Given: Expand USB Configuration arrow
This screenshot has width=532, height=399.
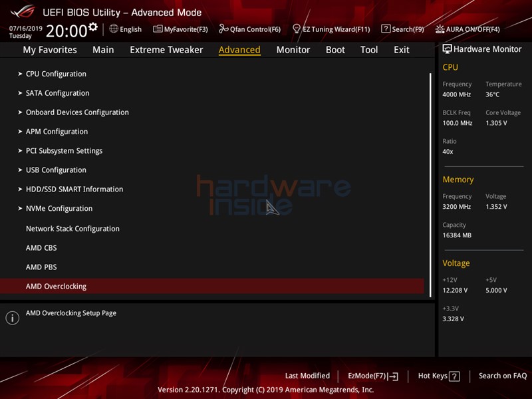Looking at the screenshot, I should pos(20,170).
